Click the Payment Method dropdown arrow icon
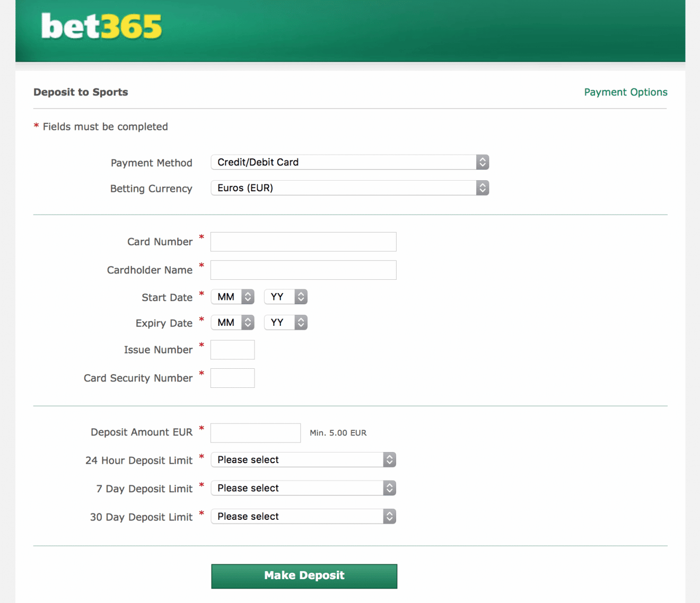This screenshot has width=700, height=603. [x=482, y=162]
